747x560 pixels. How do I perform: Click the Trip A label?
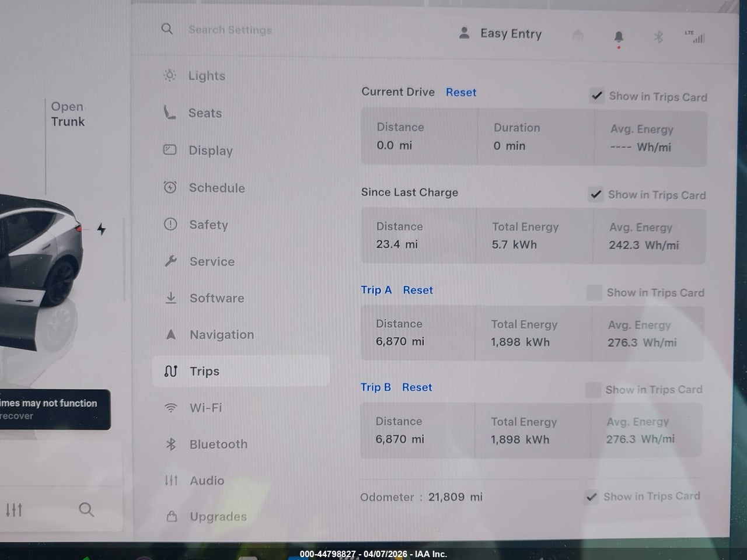tap(376, 290)
